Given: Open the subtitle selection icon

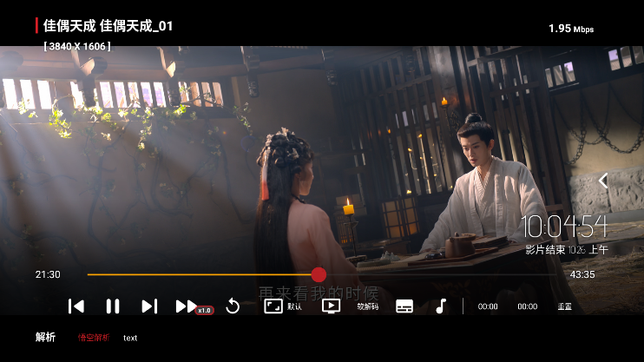Looking at the screenshot, I should 404,306.
